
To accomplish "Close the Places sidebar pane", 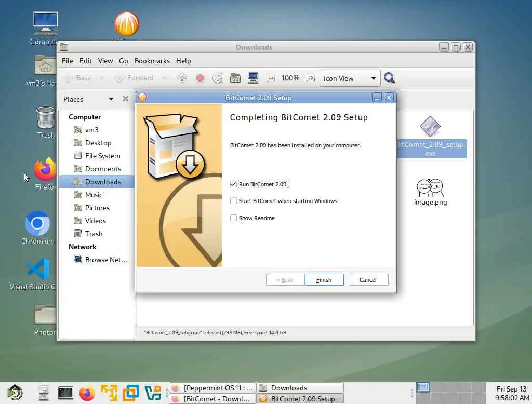I will 126,99.
